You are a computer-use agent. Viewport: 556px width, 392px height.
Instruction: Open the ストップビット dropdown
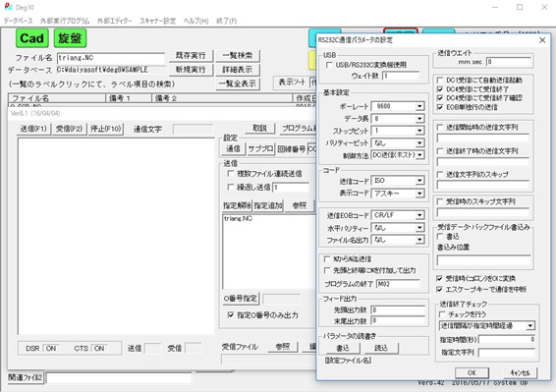pyautogui.click(x=419, y=131)
